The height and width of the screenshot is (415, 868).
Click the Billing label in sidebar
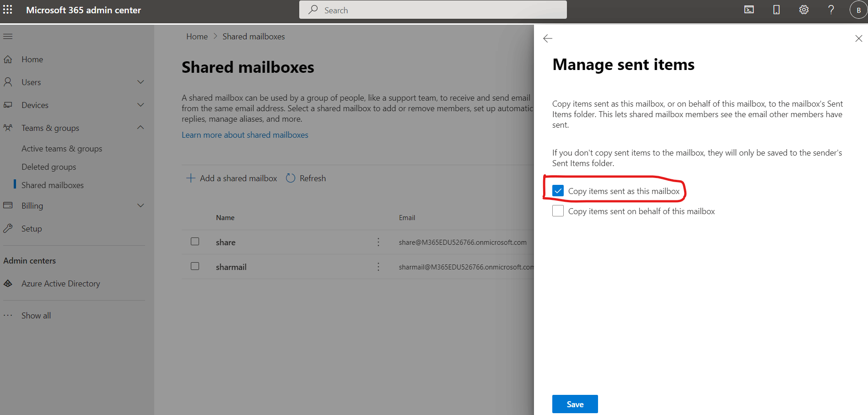pyautogui.click(x=32, y=206)
